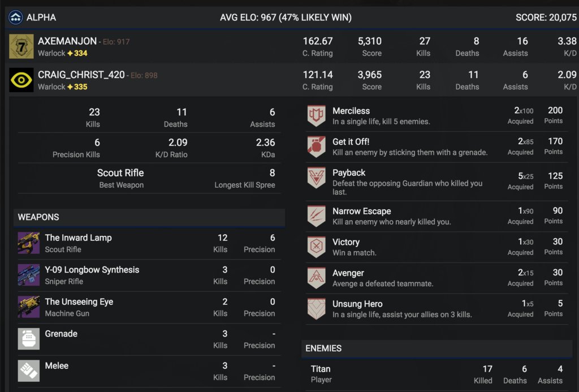Click the Alpha team emblem icon
This screenshot has width=579, height=392.
coord(15,18)
